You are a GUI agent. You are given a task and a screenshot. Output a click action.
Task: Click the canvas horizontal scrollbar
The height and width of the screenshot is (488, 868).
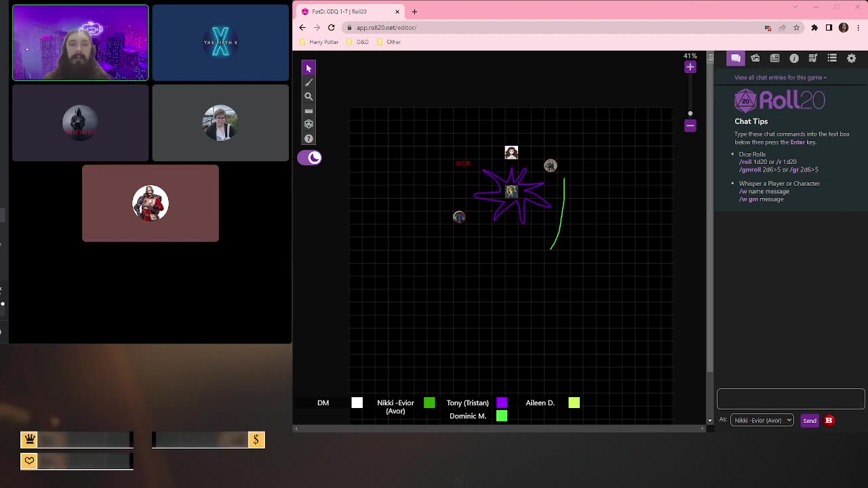tap(499, 428)
